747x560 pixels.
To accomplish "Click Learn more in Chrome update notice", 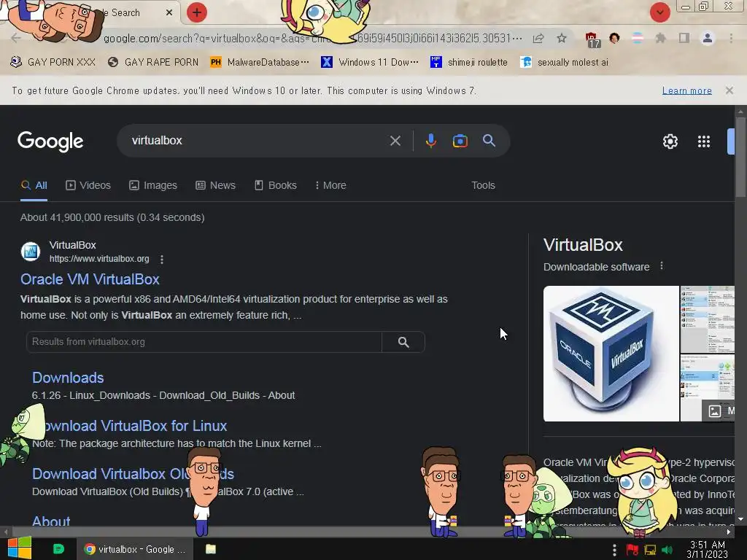I will (686, 90).
